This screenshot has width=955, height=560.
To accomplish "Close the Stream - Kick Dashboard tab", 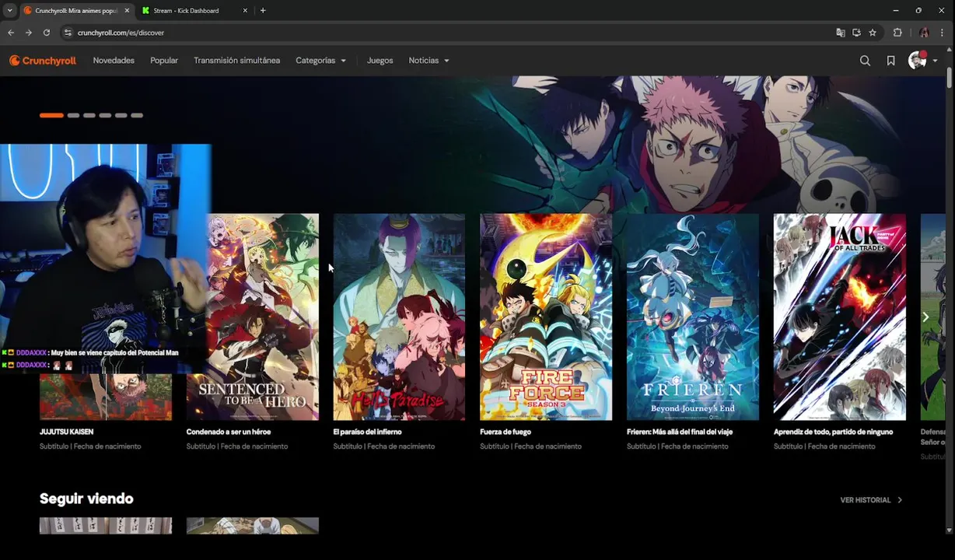I will 245,11.
